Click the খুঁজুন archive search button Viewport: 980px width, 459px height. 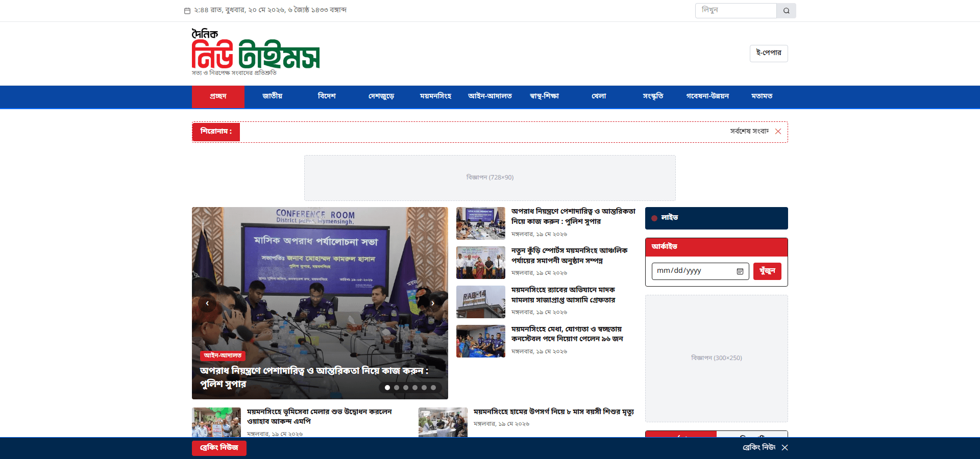(x=767, y=271)
